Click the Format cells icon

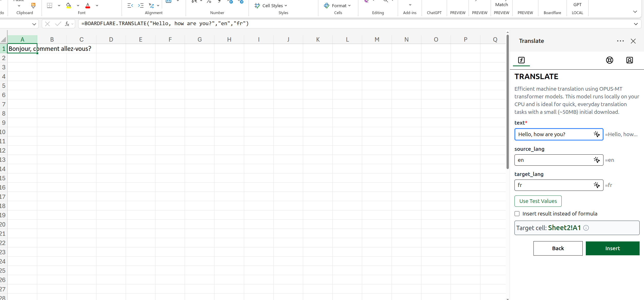(326, 5)
